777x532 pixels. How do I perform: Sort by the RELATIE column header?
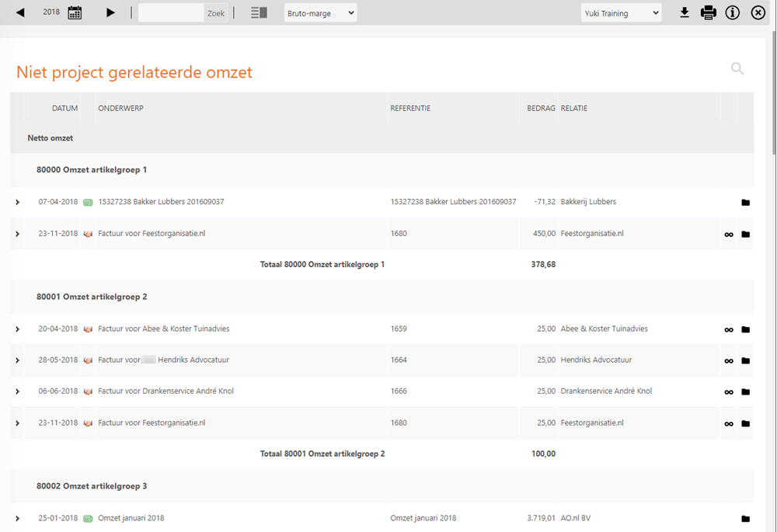pos(574,108)
